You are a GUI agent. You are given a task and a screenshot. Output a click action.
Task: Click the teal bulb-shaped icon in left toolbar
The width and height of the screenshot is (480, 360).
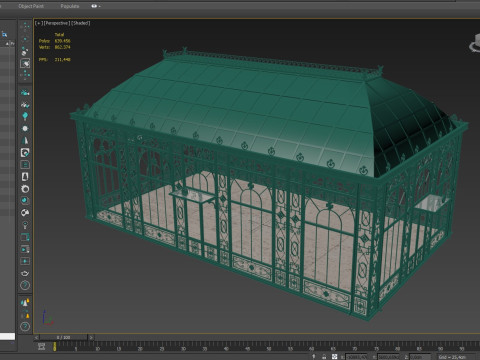pos(25,116)
